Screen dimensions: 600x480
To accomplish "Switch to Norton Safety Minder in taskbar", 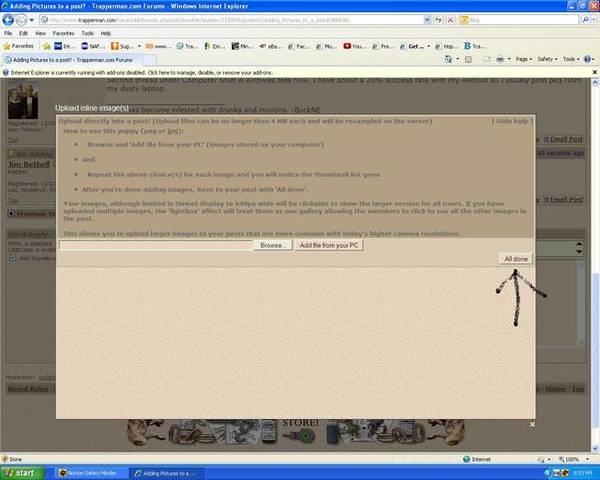I will [x=98, y=472].
